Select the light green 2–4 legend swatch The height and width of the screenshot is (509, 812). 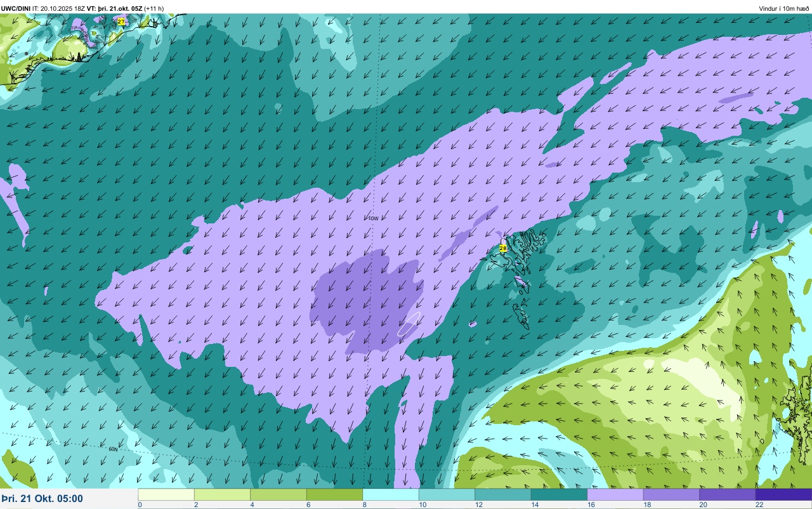(222, 494)
